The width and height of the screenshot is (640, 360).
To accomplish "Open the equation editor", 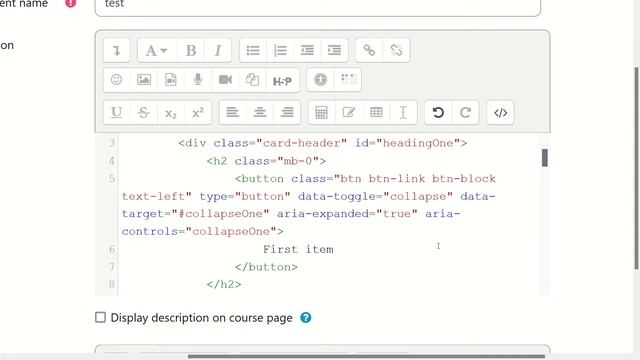I will click(322, 112).
